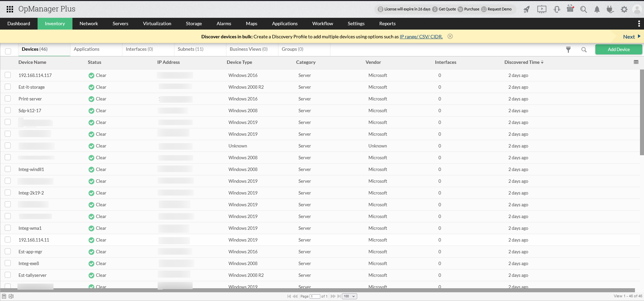Open the alarm bell notifications icon
The width and height of the screenshot is (644, 301).
(x=597, y=9)
